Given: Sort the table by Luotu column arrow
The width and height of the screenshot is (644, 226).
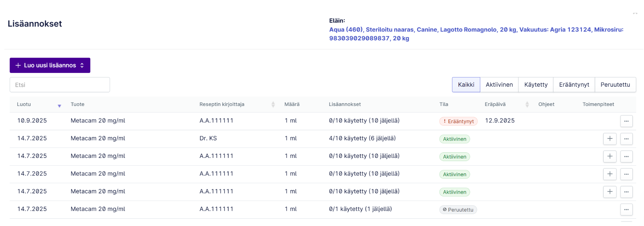Looking at the screenshot, I should coord(59,106).
